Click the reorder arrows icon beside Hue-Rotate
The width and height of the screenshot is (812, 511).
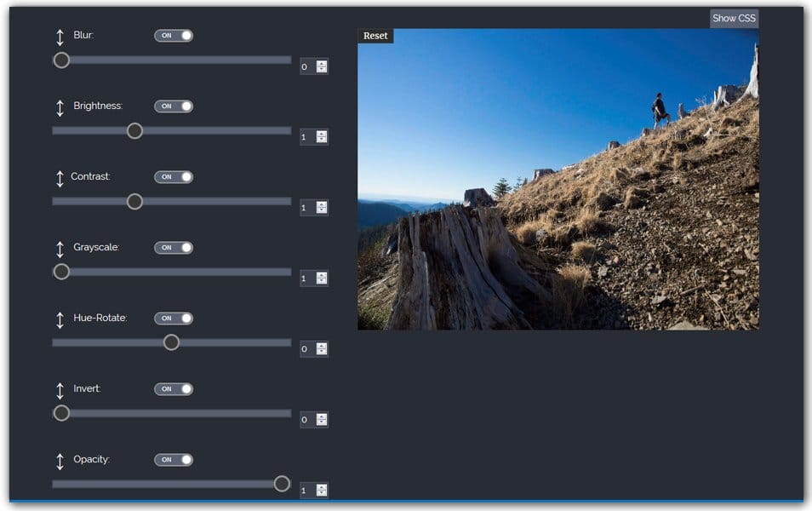59,318
